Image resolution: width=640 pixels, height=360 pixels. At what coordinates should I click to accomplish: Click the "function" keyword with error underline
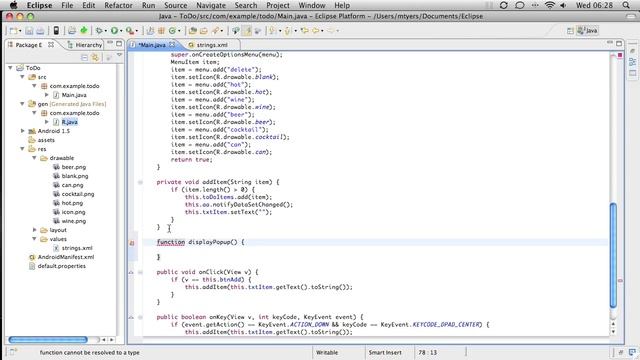tap(171, 242)
